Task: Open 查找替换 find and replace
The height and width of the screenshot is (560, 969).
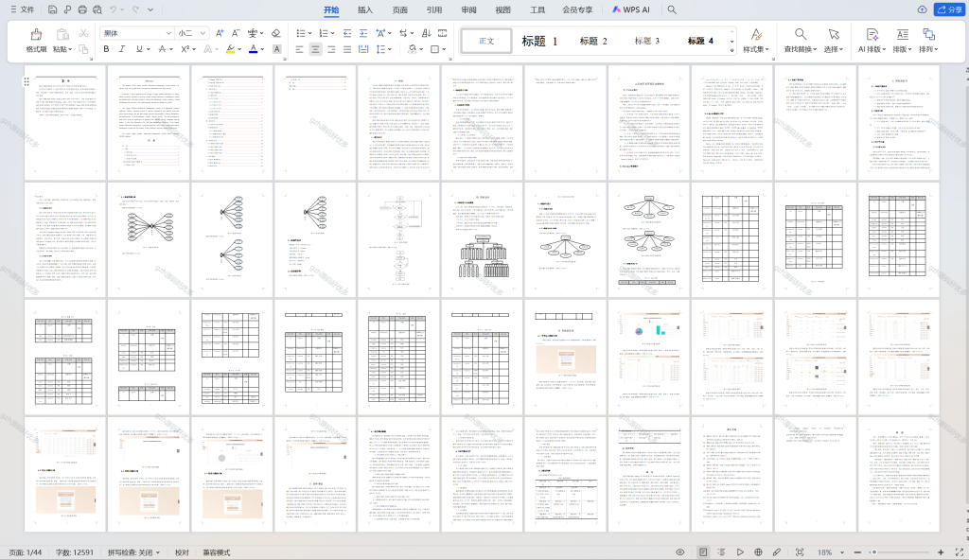Action: pyautogui.click(x=801, y=41)
